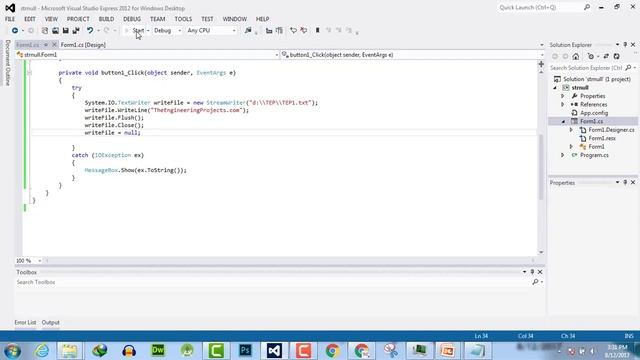Close the Toolbox panel
Screen dimensions: 640x360
(540, 272)
